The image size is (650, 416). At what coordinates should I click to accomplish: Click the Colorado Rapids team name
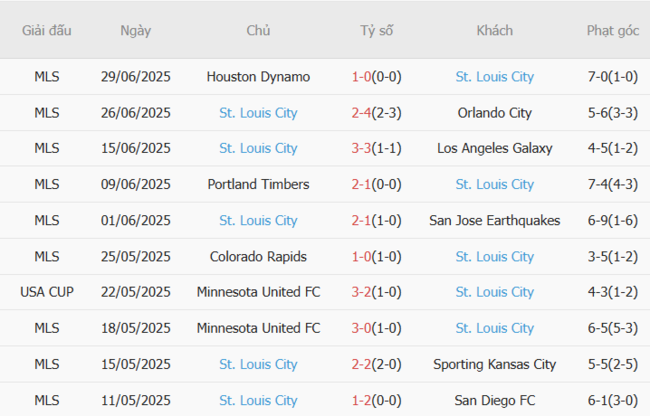click(258, 256)
